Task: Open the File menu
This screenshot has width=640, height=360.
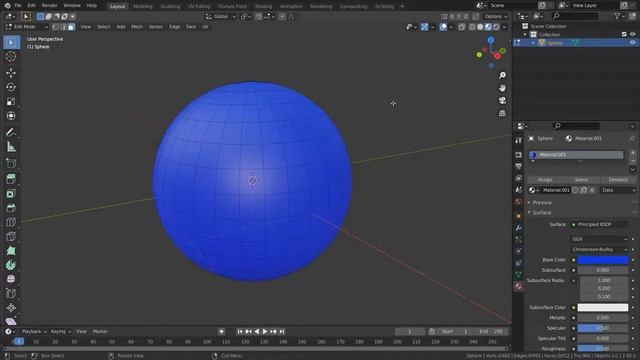Action: click(x=18, y=6)
